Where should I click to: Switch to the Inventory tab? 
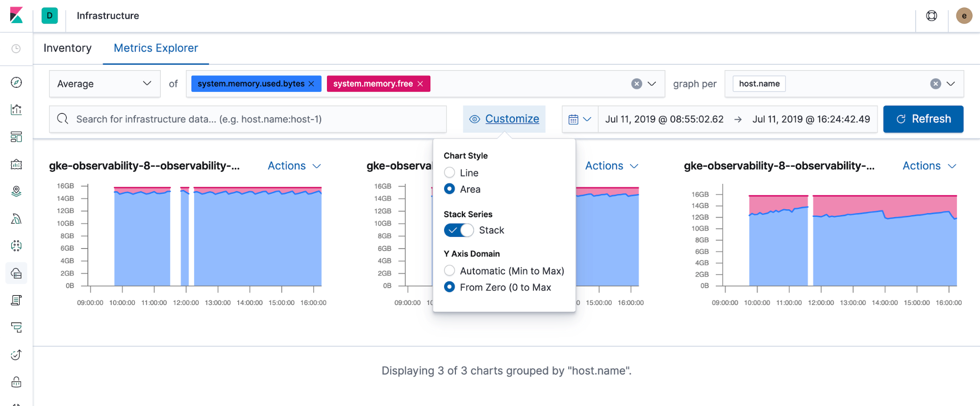coord(68,48)
